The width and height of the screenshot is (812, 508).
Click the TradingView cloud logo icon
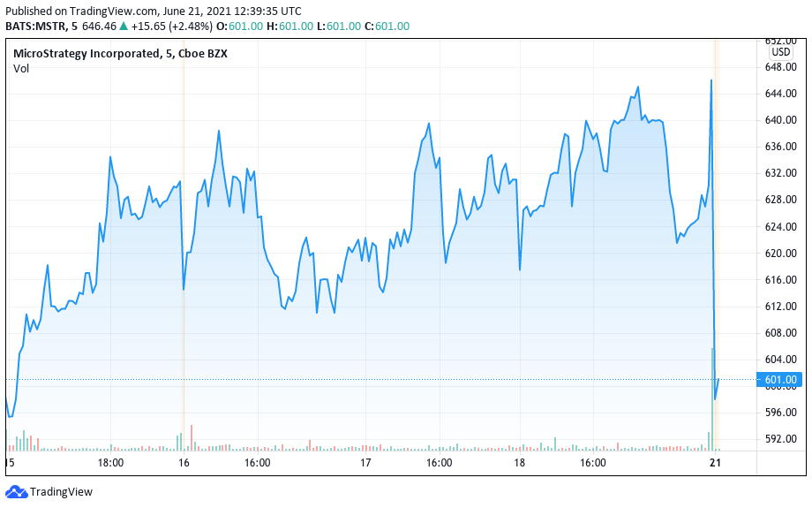16,491
